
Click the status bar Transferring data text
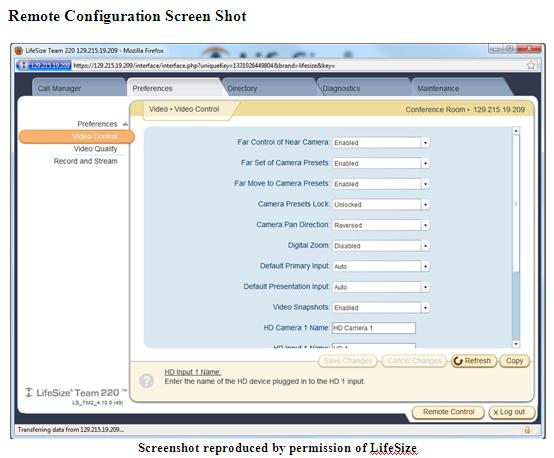click(x=71, y=430)
